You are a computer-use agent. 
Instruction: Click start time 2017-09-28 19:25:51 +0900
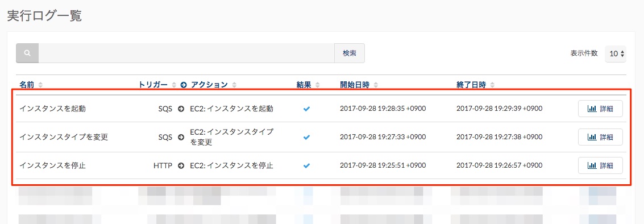click(383, 165)
